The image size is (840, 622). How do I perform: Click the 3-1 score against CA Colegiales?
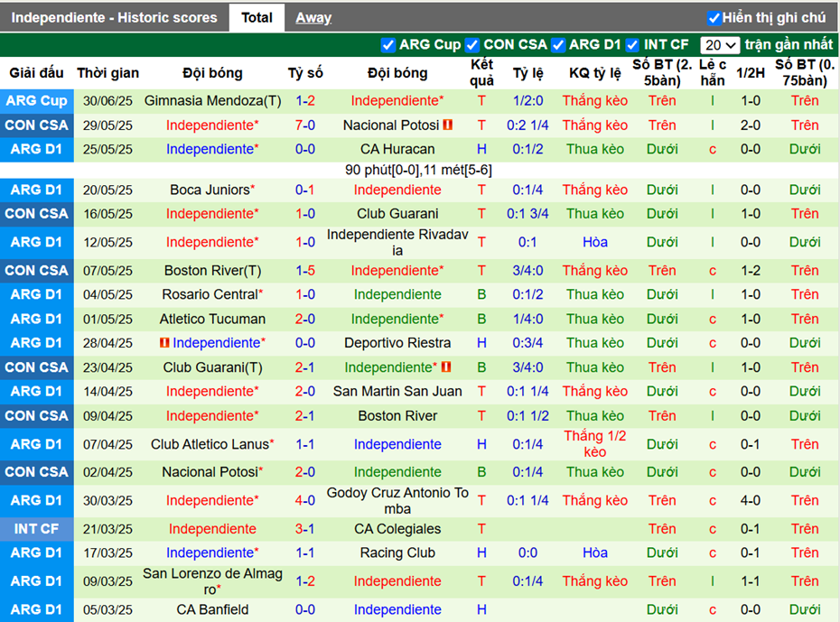pyautogui.click(x=305, y=529)
